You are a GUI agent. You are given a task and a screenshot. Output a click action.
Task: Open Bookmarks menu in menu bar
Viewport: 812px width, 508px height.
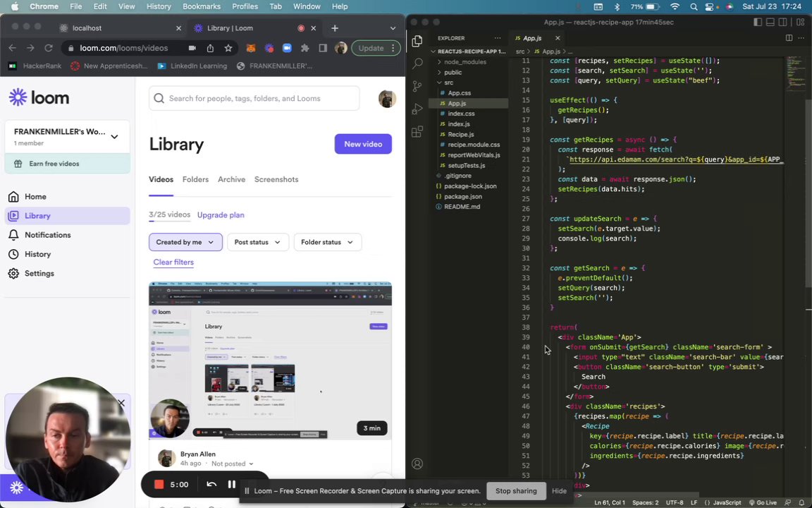click(x=202, y=6)
